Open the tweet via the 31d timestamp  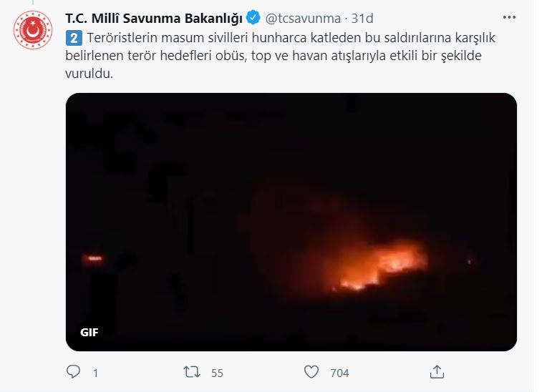[362, 19]
